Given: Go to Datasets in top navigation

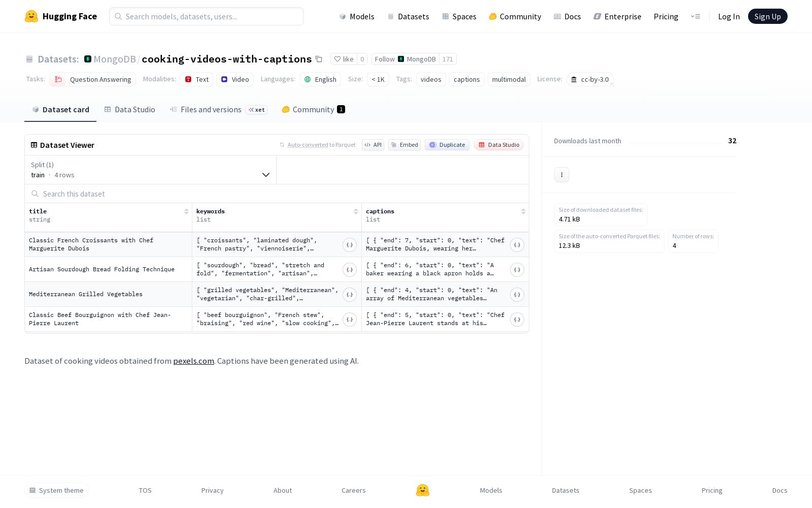Looking at the screenshot, I should (409, 16).
